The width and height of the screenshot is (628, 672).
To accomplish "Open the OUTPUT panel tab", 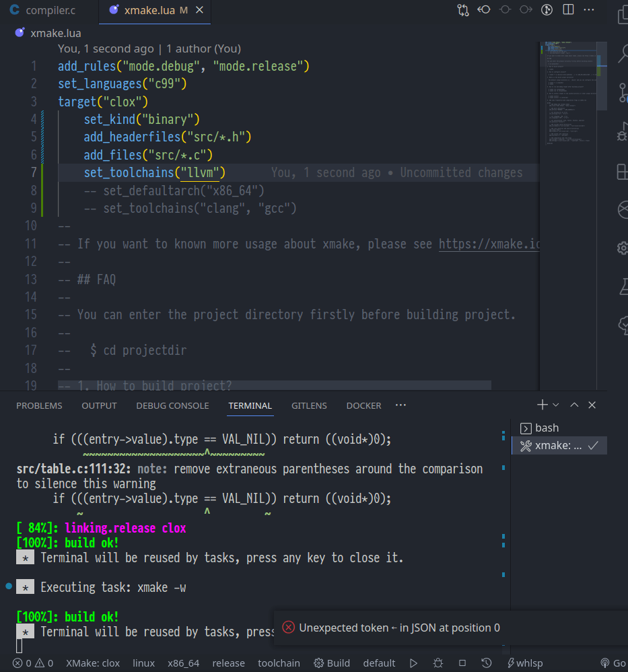I will tap(99, 405).
